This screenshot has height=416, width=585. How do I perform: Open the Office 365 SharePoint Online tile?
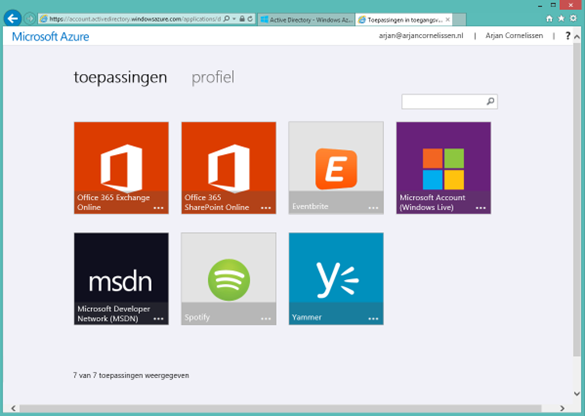point(229,168)
